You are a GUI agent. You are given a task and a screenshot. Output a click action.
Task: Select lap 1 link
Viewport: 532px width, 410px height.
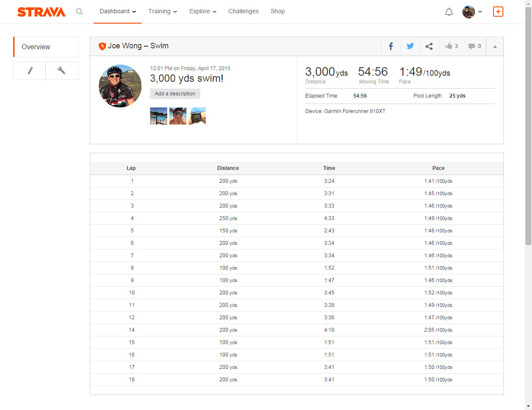pos(132,181)
